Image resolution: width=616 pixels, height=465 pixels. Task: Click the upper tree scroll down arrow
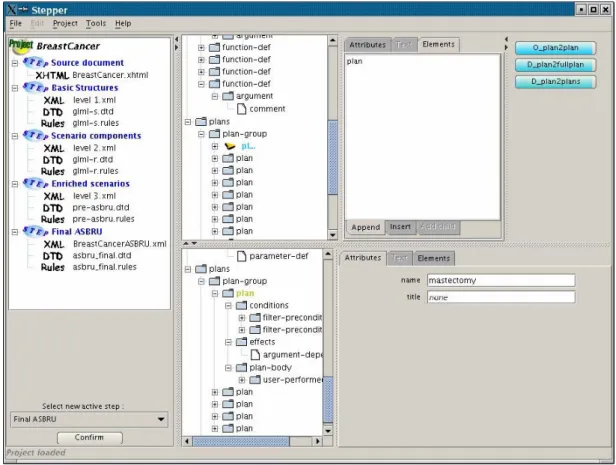click(x=333, y=235)
